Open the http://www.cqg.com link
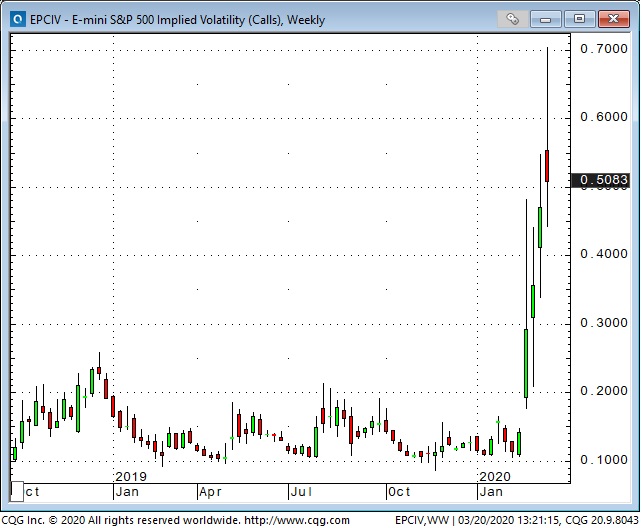Viewport: 642px width, 528px height. (x=297, y=520)
